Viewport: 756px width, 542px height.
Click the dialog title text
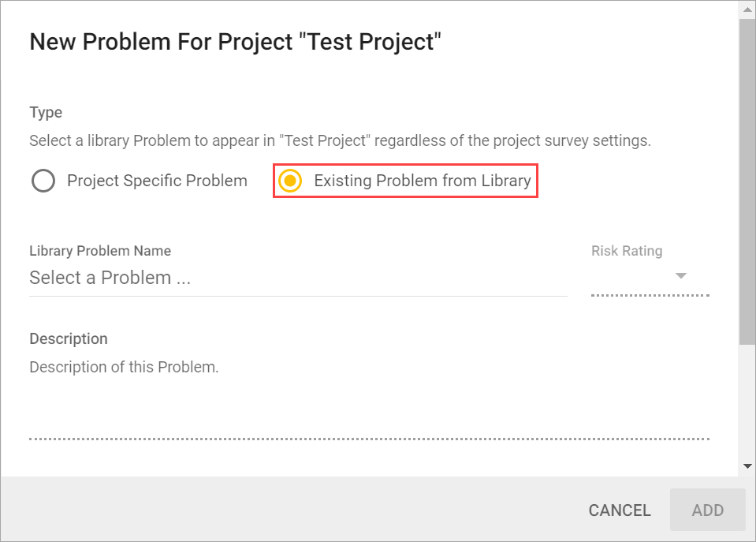pyautogui.click(x=235, y=41)
